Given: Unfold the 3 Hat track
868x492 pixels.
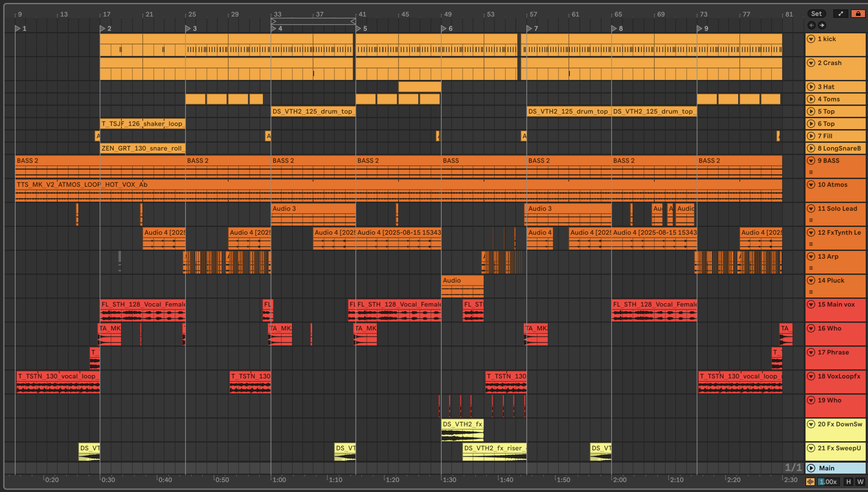Looking at the screenshot, I should (x=811, y=87).
